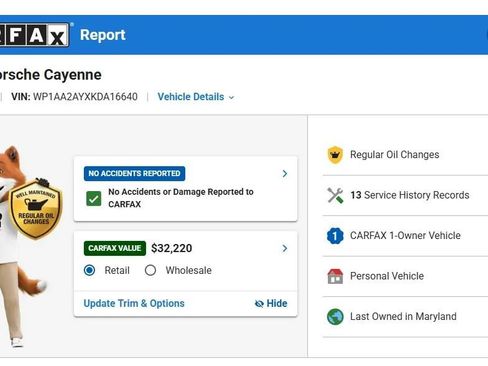Click the NO ACCIDENTS REPORTED badge
Image resolution: width=488 pixels, height=366 pixels.
pos(134,173)
